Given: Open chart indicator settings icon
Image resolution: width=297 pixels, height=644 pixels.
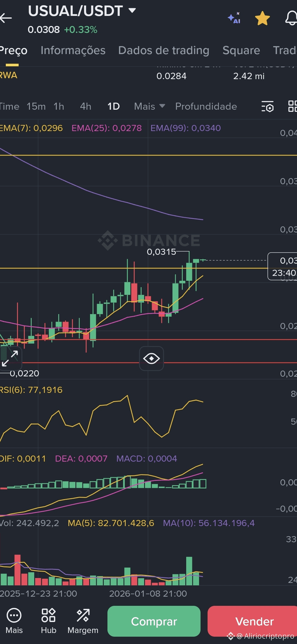Looking at the screenshot, I should pos(267,107).
